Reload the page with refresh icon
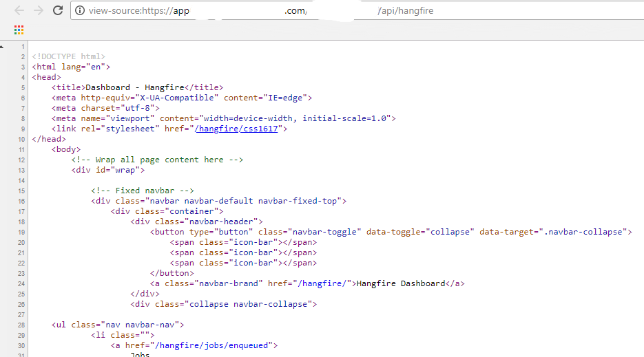Viewport: 644px width, 357px height. [58, 11]
